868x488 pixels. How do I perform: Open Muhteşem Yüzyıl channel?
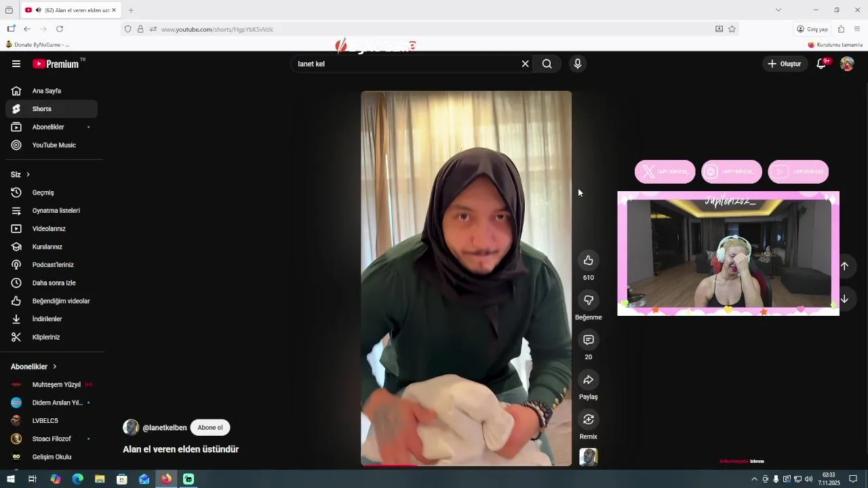[52, 384]
